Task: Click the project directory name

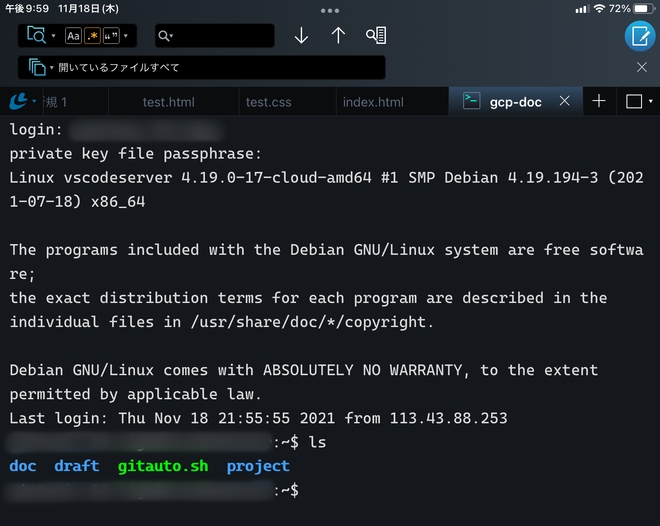Action: 258,466
